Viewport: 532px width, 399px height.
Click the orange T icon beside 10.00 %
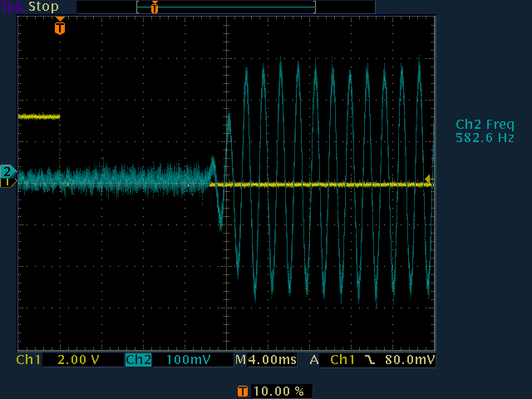pos(242,392)
